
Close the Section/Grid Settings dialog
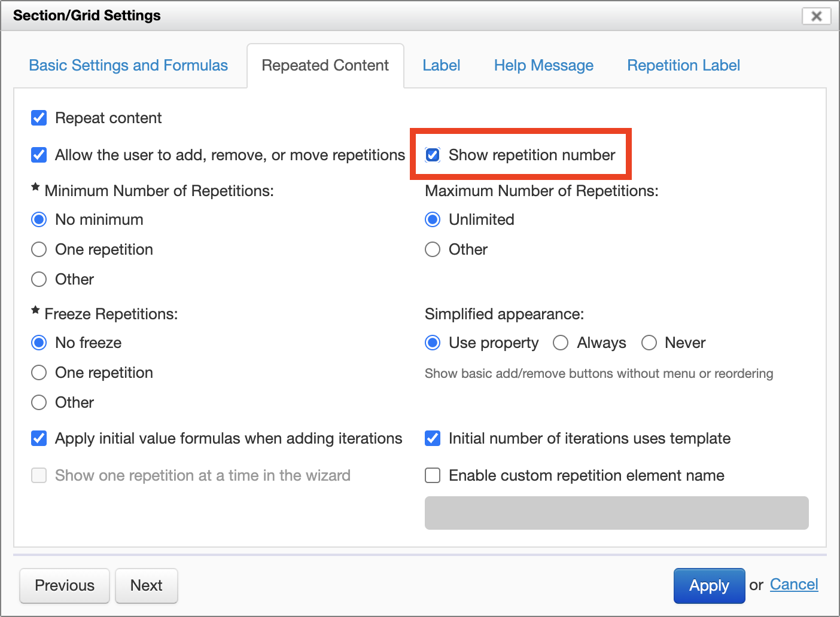point(816,16)
